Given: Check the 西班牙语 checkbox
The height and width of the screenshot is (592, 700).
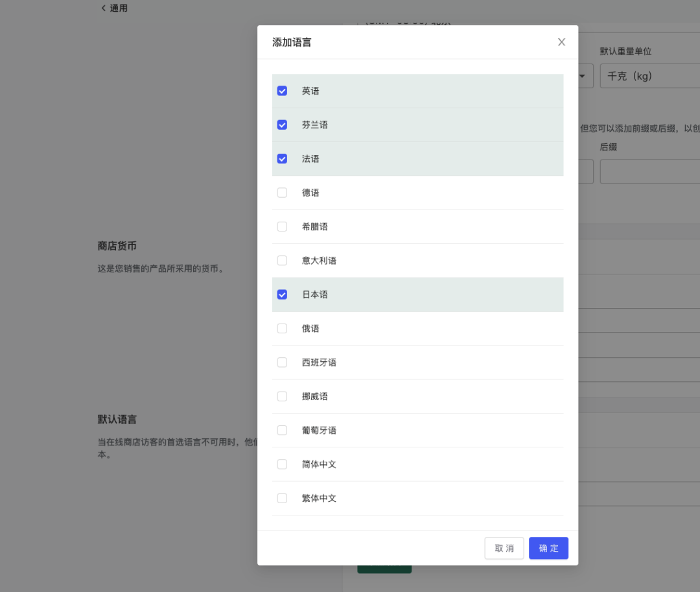Looking at the screenshot, I should [282, 362].
